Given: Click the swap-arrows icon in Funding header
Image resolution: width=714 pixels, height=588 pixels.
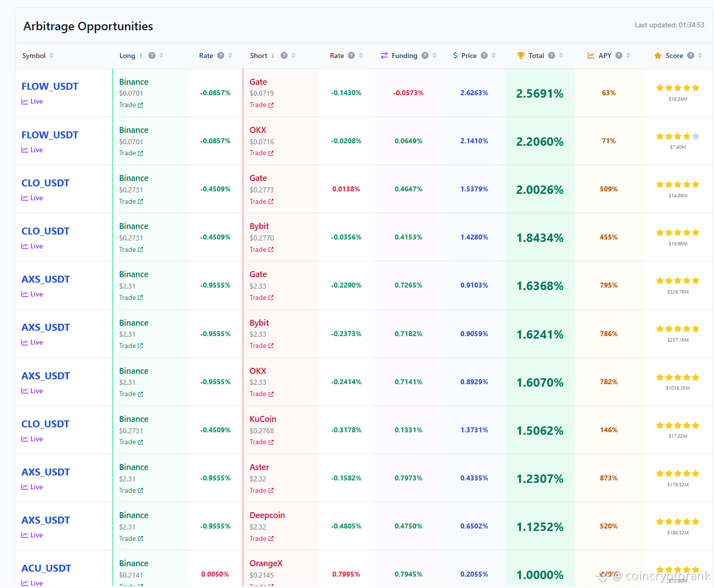Looking at the screenshot, I should 384,56.
